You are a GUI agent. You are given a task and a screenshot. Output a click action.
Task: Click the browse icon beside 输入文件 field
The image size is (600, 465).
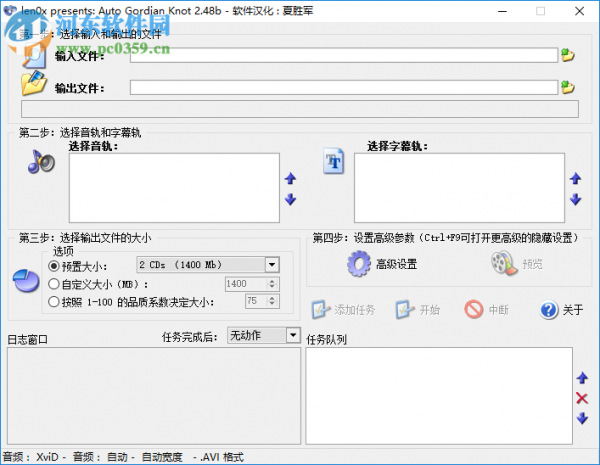tap(568, 55)
